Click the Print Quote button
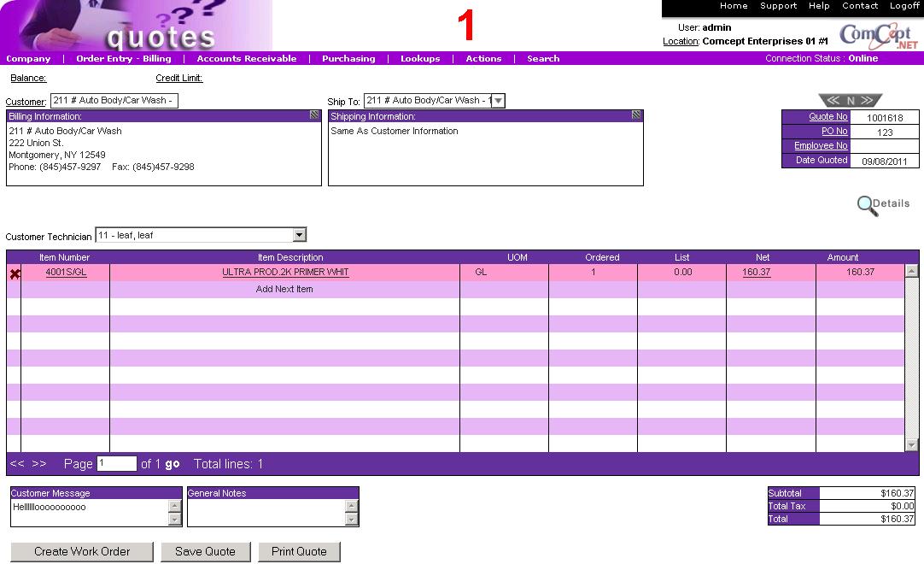 click(299, 552)
